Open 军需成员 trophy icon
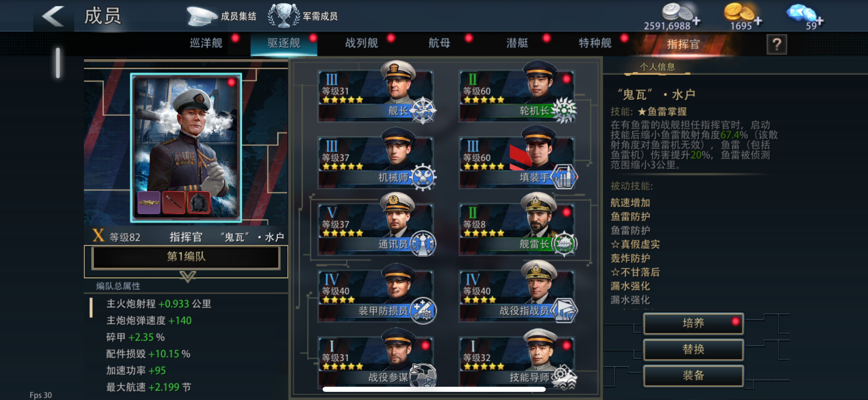868x400 pixels. [x=284, y=16]
